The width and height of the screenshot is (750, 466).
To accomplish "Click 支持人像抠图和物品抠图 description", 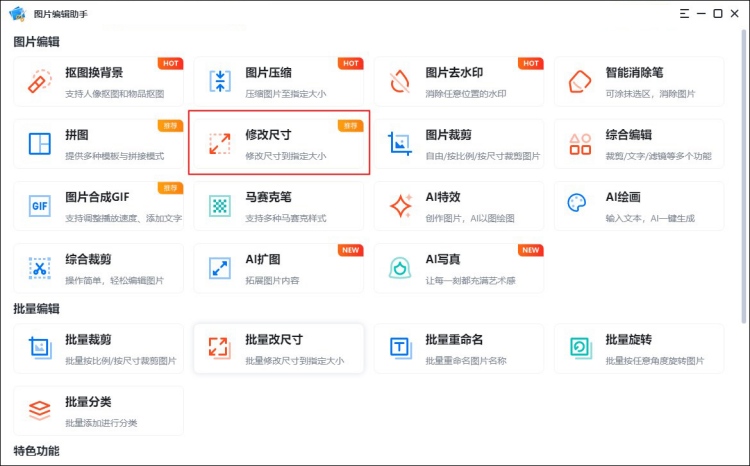I will point(115,94).
